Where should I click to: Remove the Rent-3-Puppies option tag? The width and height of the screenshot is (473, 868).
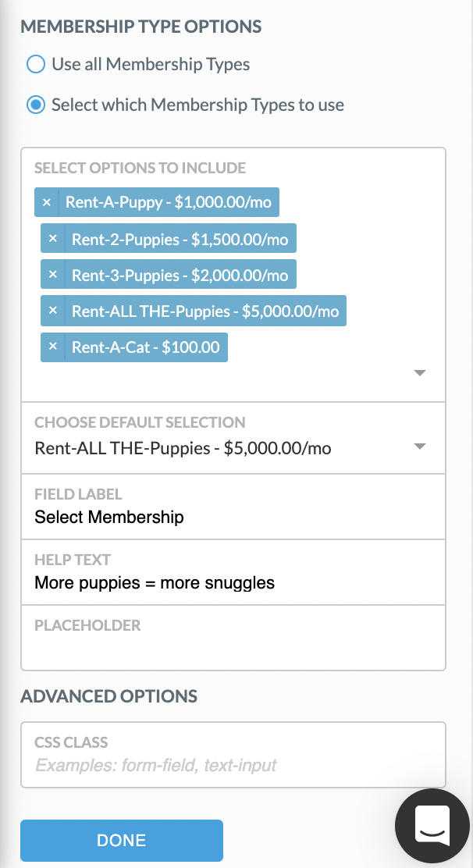tap(53, 275)
